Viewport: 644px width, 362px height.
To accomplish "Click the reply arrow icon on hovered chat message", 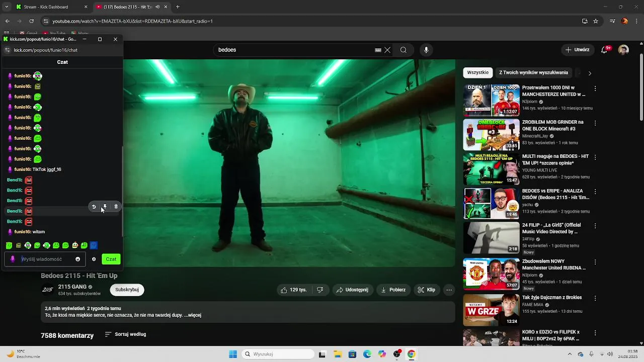I will [x=94, y=207].
